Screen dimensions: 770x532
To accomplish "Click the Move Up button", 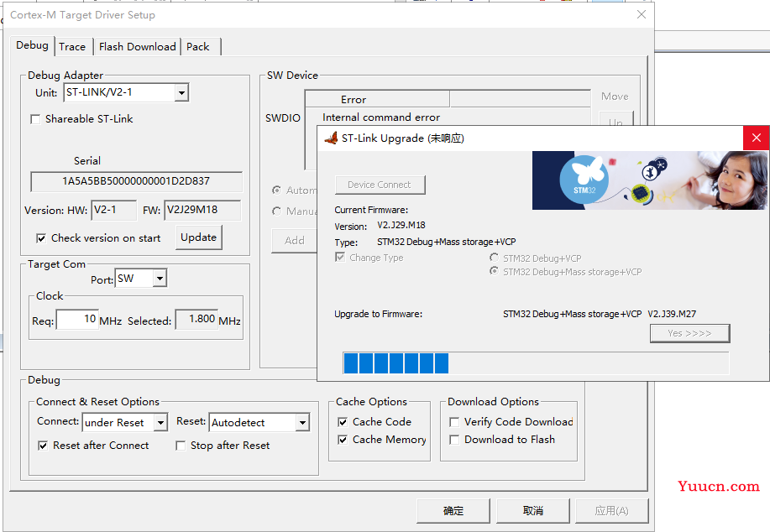I will (616, 119).
